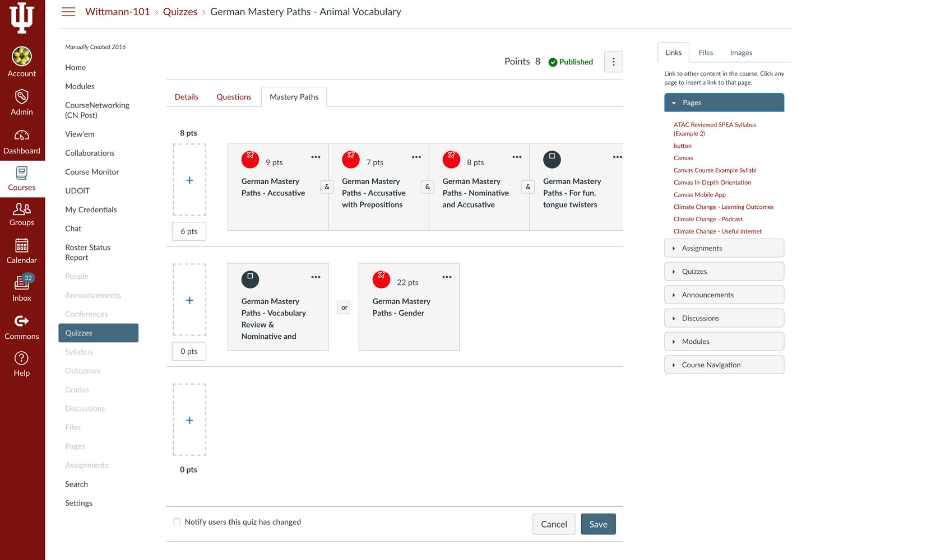Switch to the Questions tab

(234, 97)
